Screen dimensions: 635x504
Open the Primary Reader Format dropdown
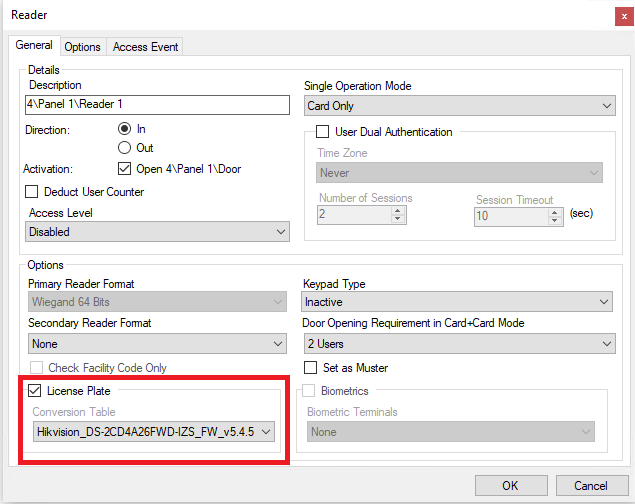tap(157, 302)
